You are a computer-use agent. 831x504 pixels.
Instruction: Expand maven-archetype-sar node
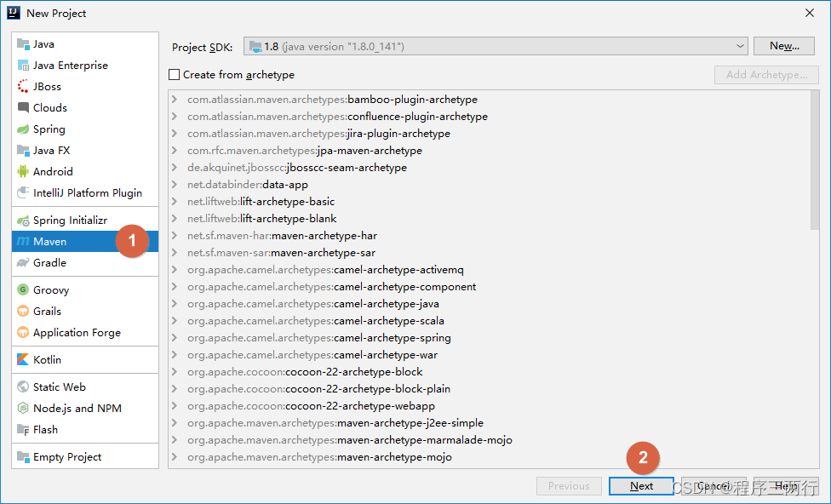[175, 253]
